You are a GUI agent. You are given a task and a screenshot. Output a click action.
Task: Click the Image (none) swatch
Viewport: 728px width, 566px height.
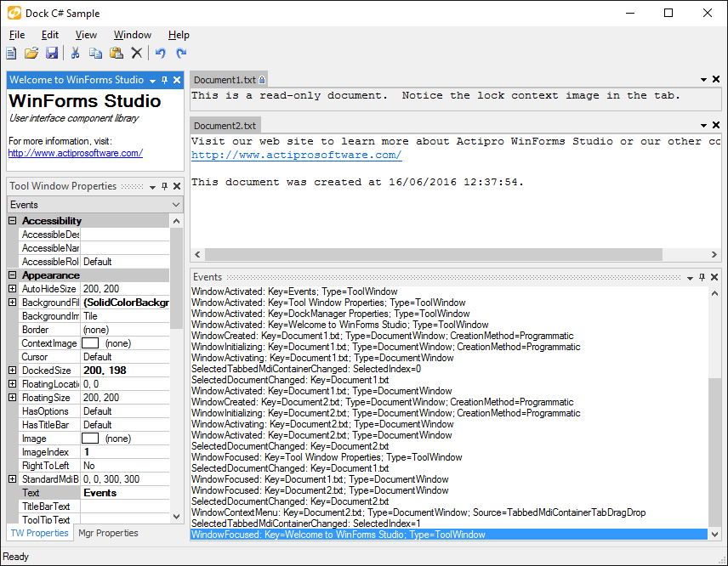[90, 439]
